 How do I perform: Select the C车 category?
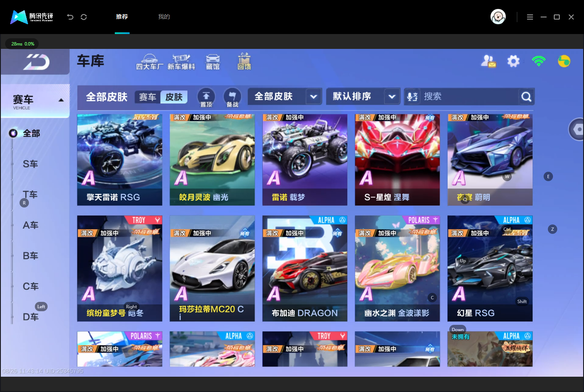(x=30, y=287)
